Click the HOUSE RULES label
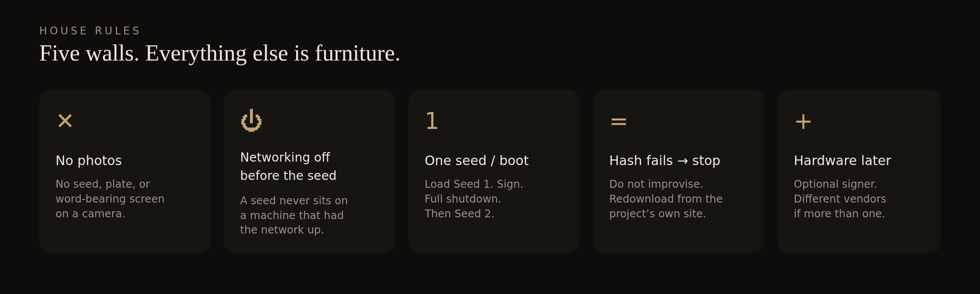This screenshot has width=980, height=294. pos(90,31)
